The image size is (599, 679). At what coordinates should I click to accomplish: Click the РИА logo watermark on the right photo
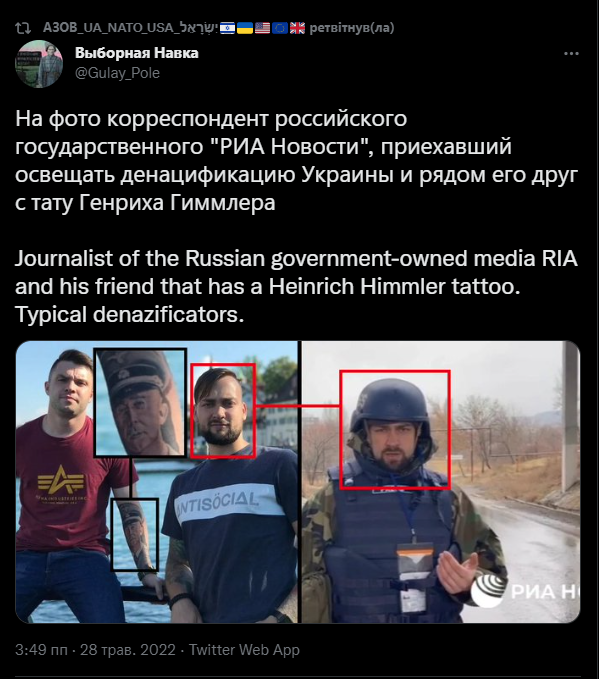click(x=525, y=591)
